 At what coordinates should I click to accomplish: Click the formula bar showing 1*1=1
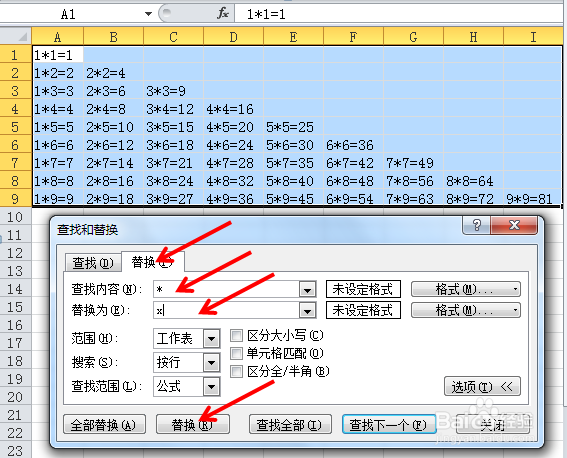click(400, 14)
